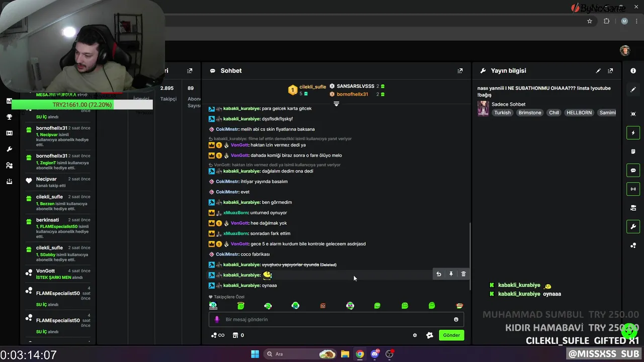The width and height of the screenshot is (644, 362).
Task: Select the Turkish tag
Action: 502,113
